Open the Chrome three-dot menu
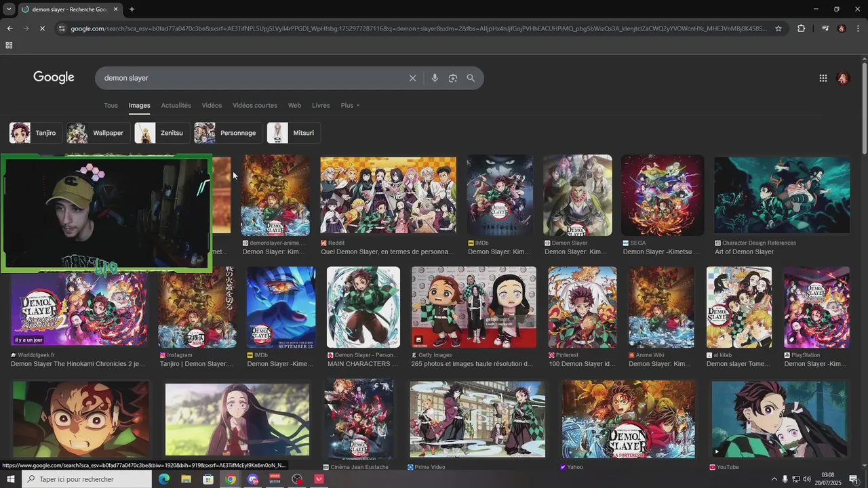Screen dimensions: 868x488 (858, 28)
